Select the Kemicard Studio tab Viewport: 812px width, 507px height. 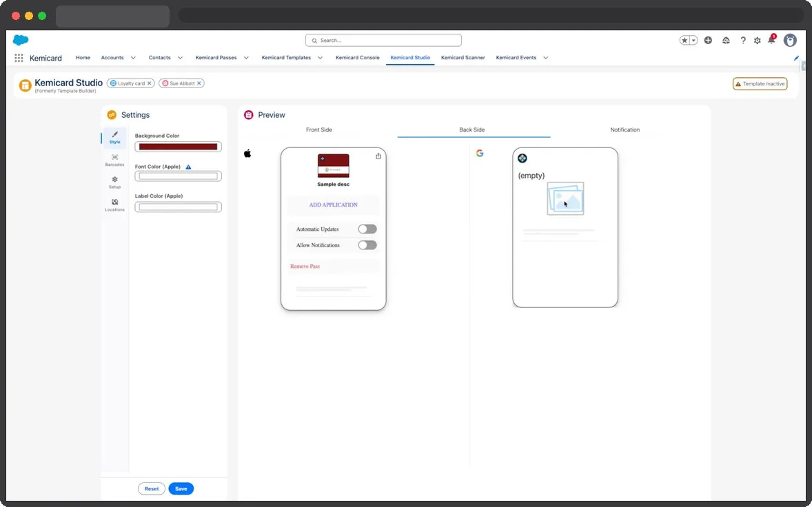[x=410, y=57]
